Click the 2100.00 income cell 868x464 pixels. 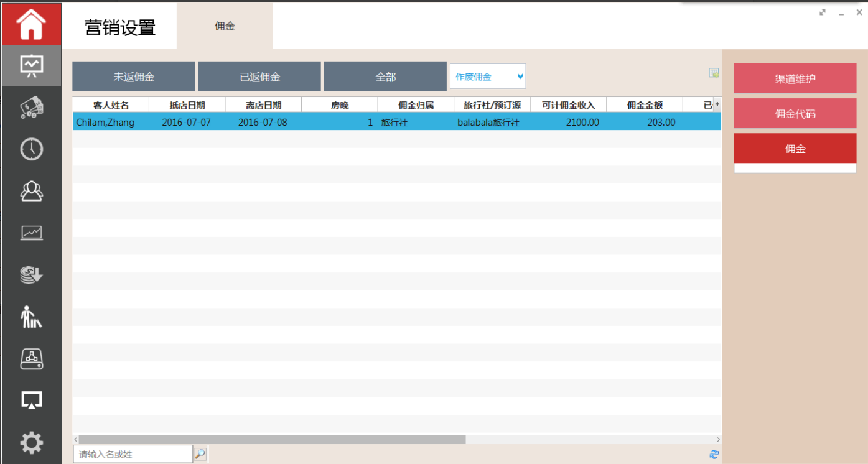pos(568,122)
